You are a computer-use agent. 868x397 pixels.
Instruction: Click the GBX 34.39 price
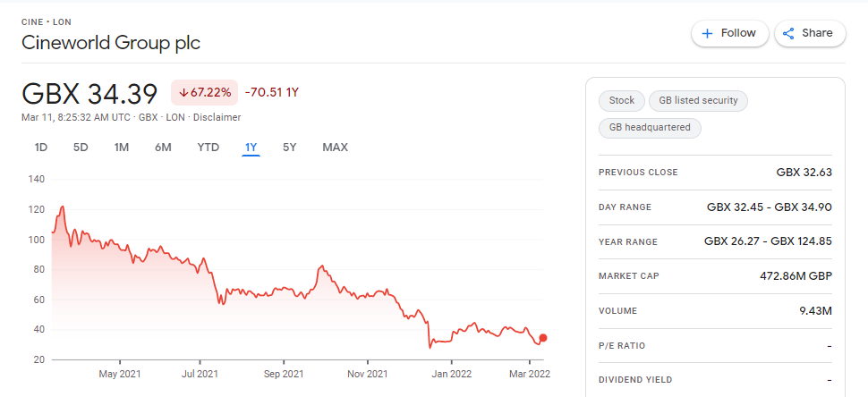(x=89, y=94)
